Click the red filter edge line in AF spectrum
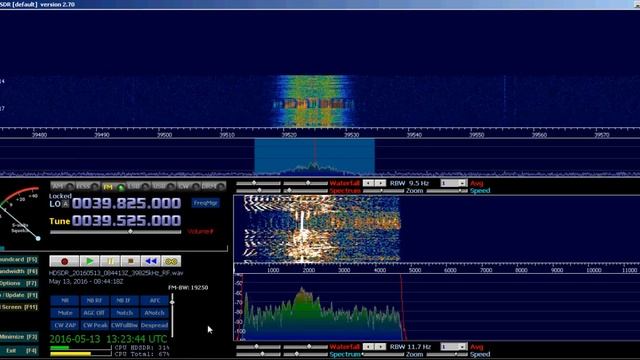Image resolution: width=640 pixels, height=360 pixels. [x=402, y=307]
